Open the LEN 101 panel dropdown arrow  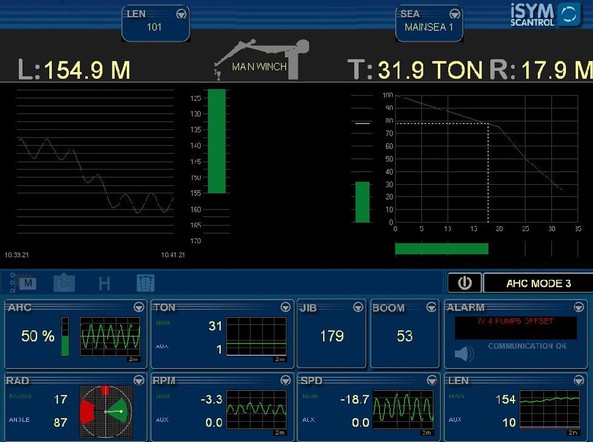(181, 14)
